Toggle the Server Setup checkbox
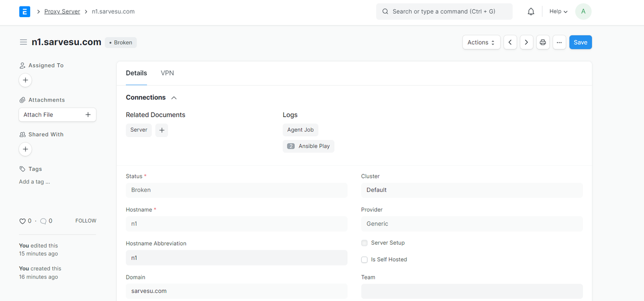The width and height of the screenshot is (644, 301). point(364,243)
